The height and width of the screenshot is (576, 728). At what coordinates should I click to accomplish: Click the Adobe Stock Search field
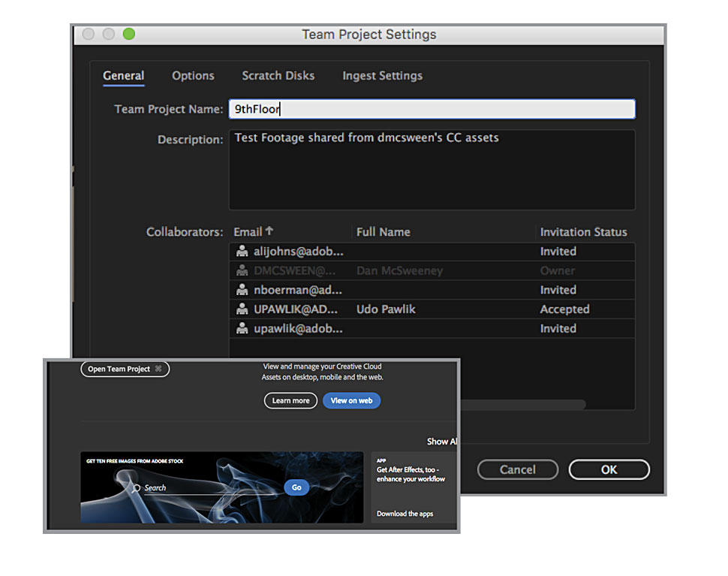click(211, 487)
